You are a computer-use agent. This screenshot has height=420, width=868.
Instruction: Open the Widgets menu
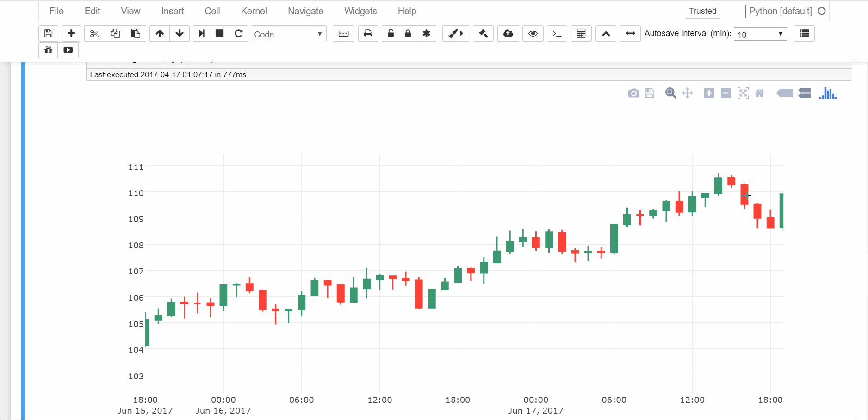coord(360,11)
